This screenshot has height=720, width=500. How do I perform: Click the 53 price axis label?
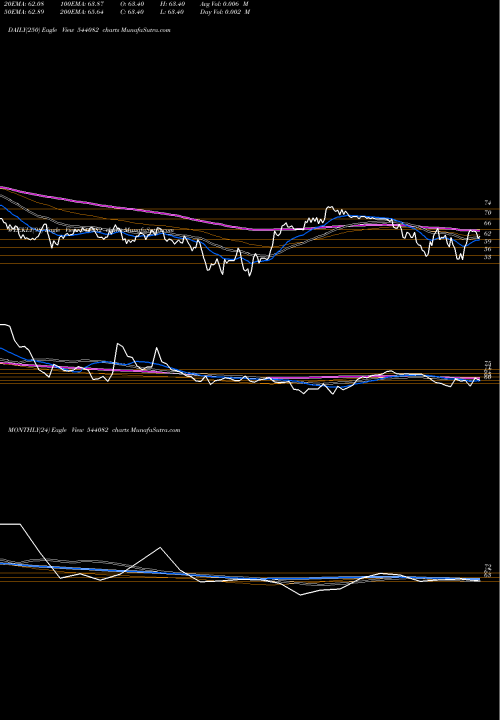[488, 257]
